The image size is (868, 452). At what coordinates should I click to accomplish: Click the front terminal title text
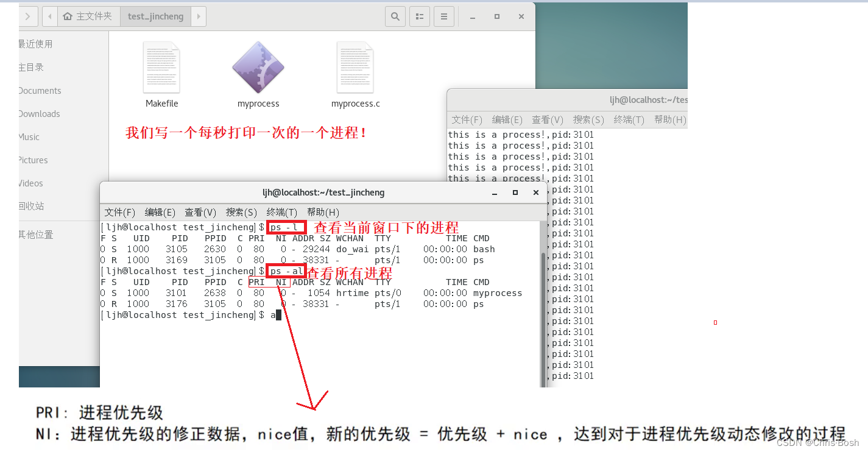[323, 192]
